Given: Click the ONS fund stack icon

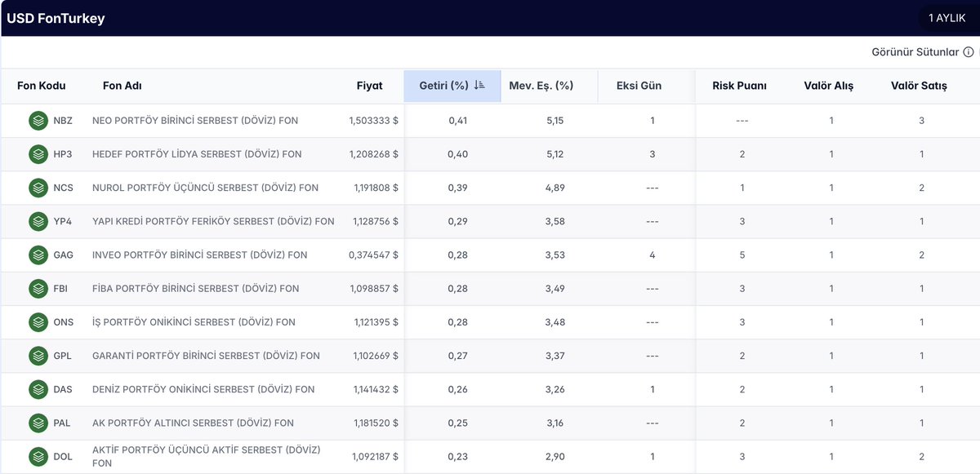Looking at the screenshot, I should click(x=38, y=322).
